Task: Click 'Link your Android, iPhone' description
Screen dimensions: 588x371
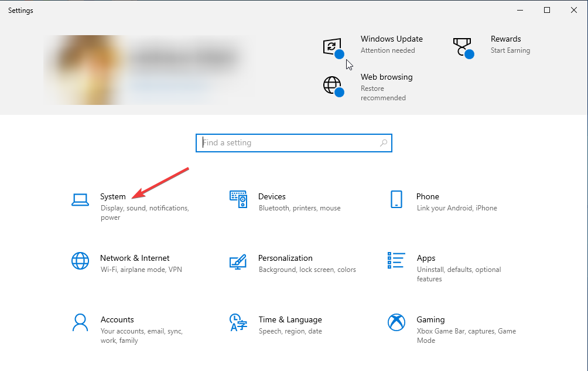Action: click(x=457, y=208)
